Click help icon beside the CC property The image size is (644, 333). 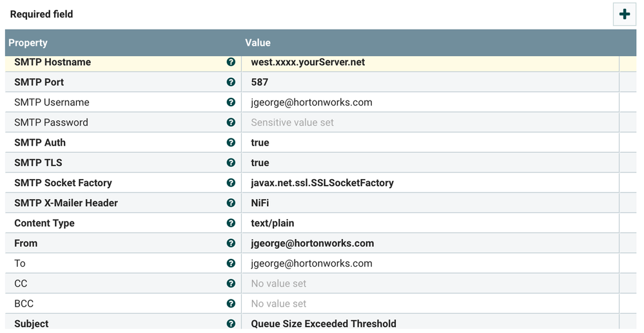click(x=231, y=283)
